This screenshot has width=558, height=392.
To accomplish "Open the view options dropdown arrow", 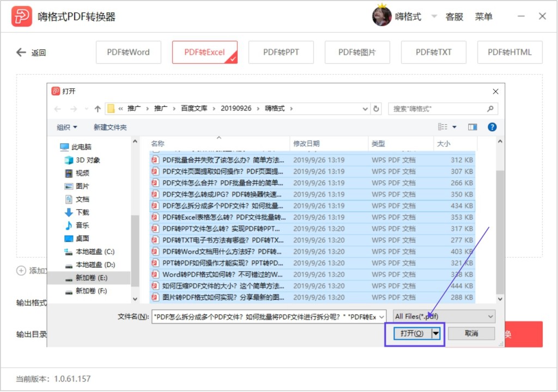I will click(x=454, y=127).
